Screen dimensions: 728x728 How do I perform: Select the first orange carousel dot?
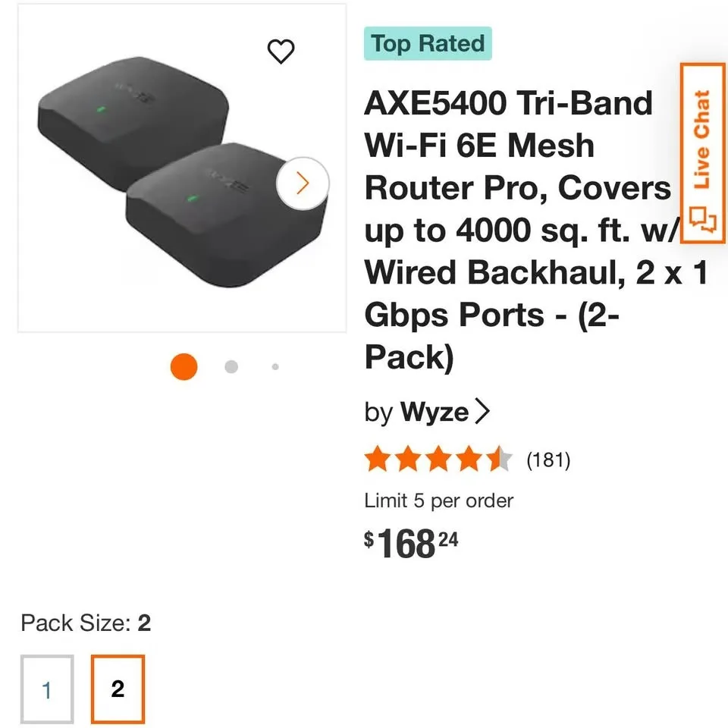183,366
